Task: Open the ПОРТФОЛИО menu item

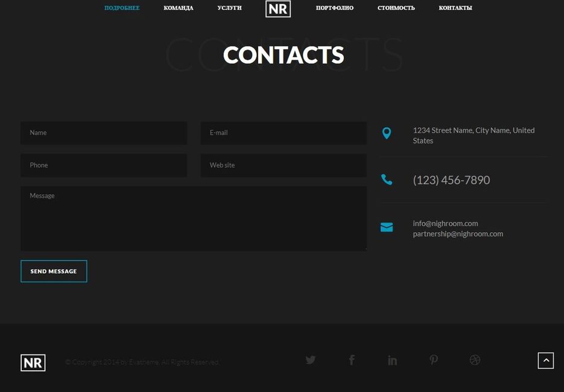Action: pyautogui.click(x=335, y=8)
